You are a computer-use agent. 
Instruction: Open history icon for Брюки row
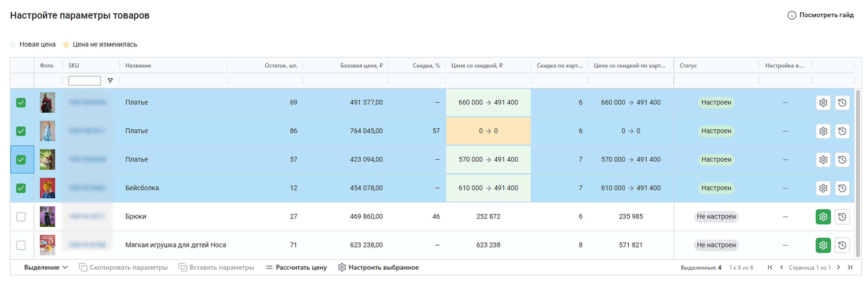pyautogui.click(x=842, y=217)
